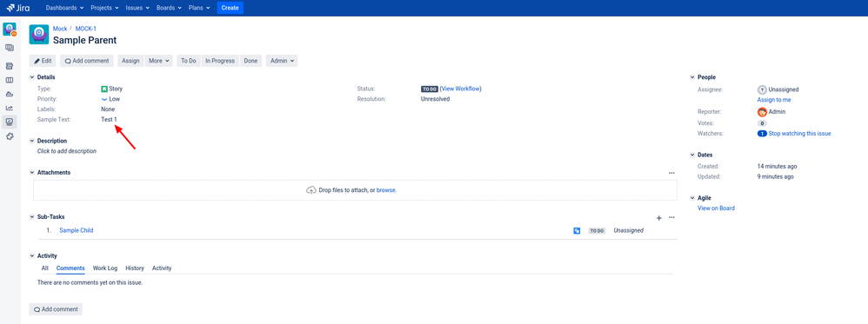This screenshot has width=868, height=324.
Task: Open the Issues icon in the sidebar
Action: tap(10, 122)
